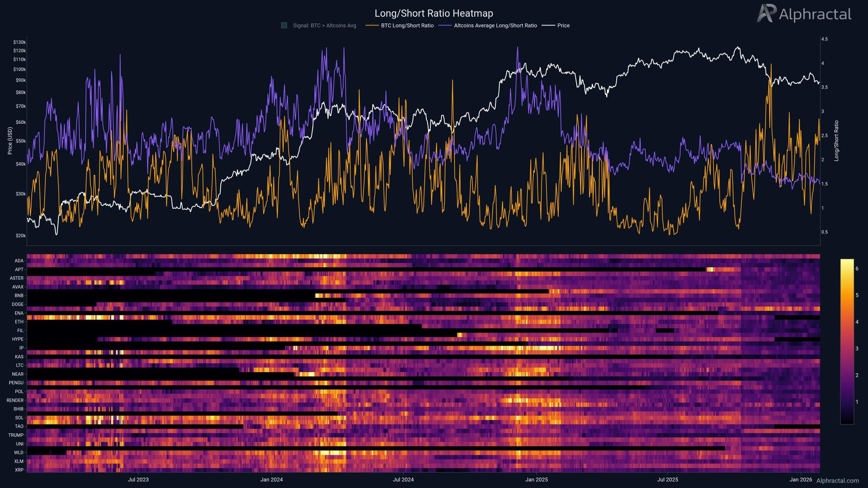Toggle the Altcoins Average Long/Short Ratio legend entry

[x=496, y=25]
